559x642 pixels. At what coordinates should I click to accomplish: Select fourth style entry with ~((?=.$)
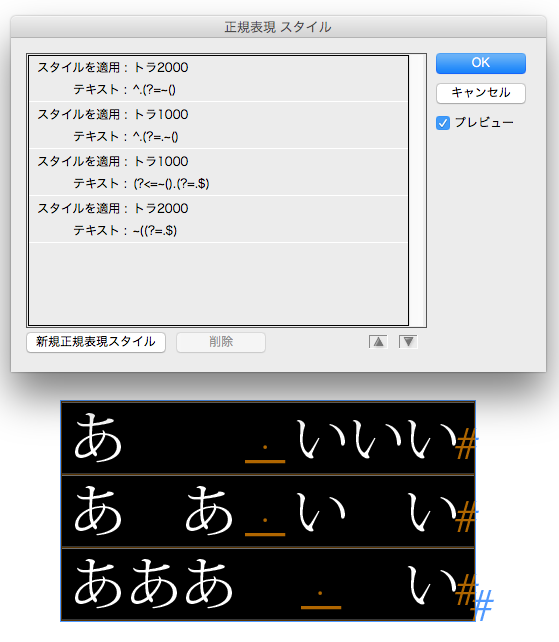(218, 219)
